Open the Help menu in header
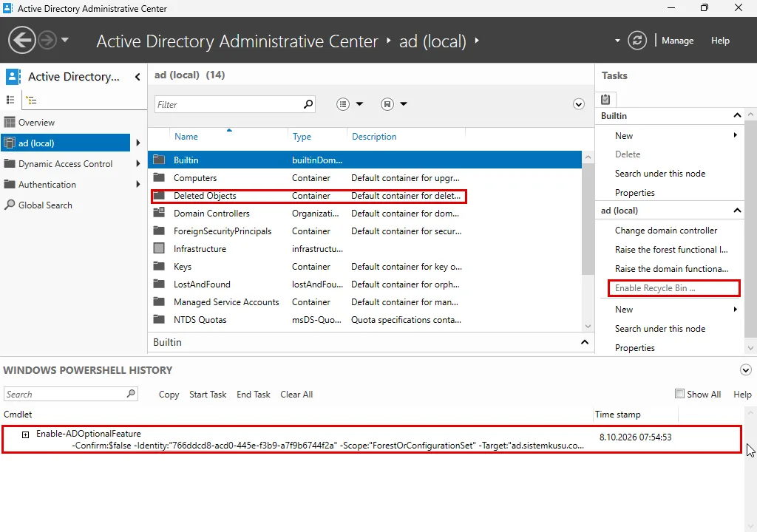This screenshot has height=532, width=757. click(720, 41)
